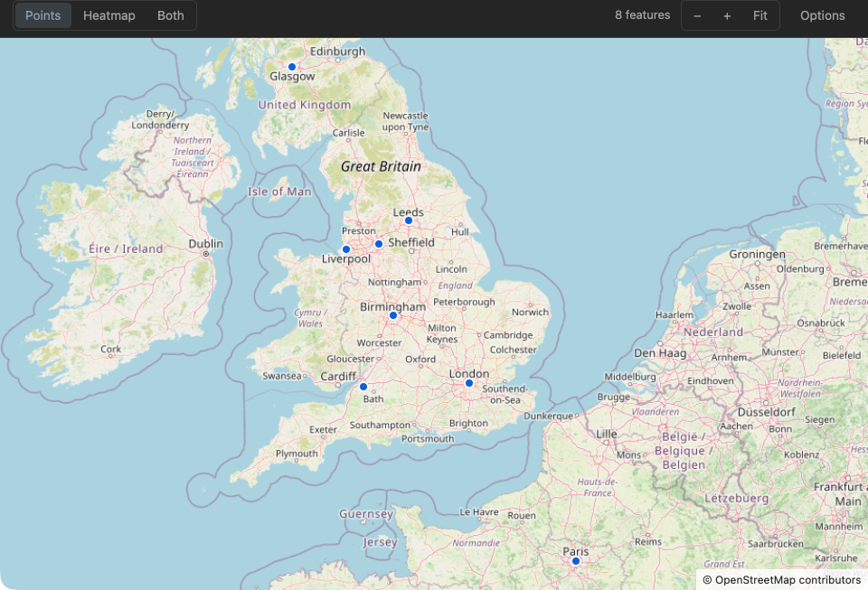868x590 pixels.
Task: Click the 'Great Britain' map label
Action: (x=381, y=166)
